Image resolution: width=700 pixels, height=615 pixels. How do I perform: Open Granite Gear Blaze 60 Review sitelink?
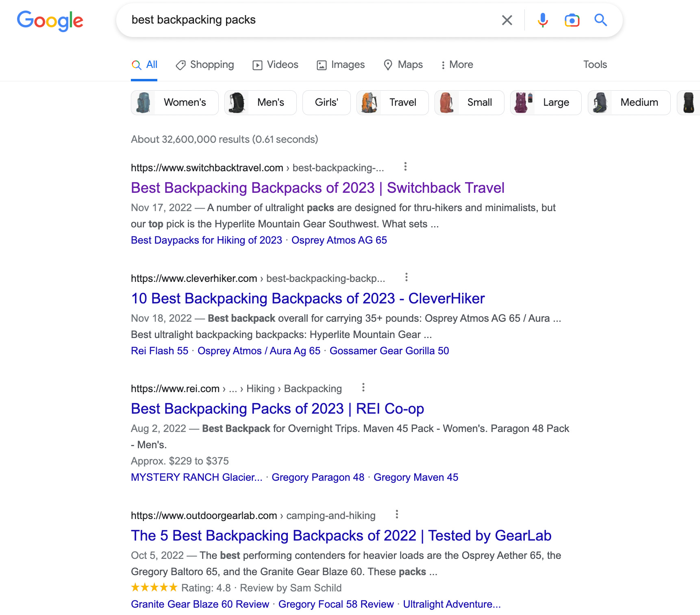200,604
